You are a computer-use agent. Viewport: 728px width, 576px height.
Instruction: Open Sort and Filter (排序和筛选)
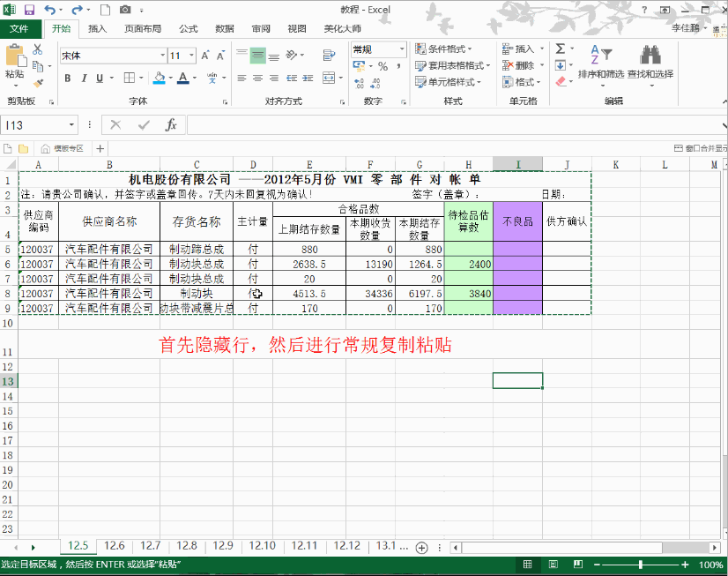coord(600,62)
